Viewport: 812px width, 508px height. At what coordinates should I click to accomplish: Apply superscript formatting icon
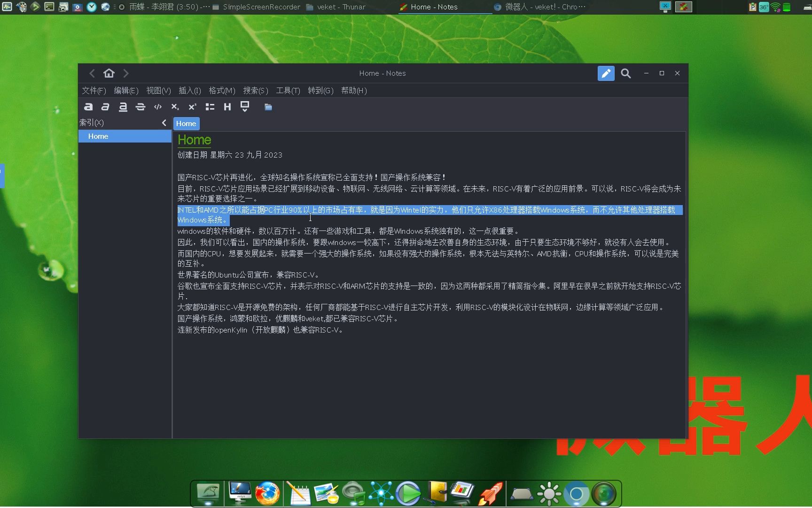(192, 107)
